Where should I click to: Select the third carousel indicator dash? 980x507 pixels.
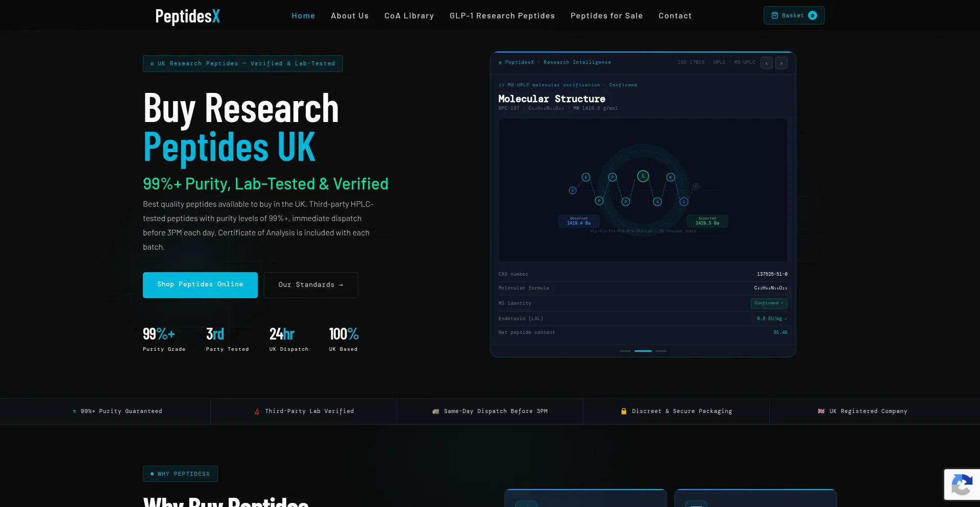[x=660, y=351]
